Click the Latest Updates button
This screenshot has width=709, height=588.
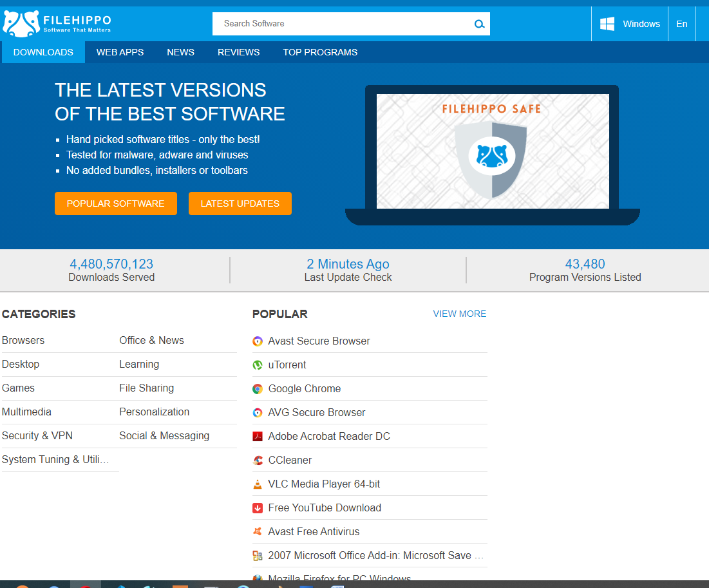point(240,204)
